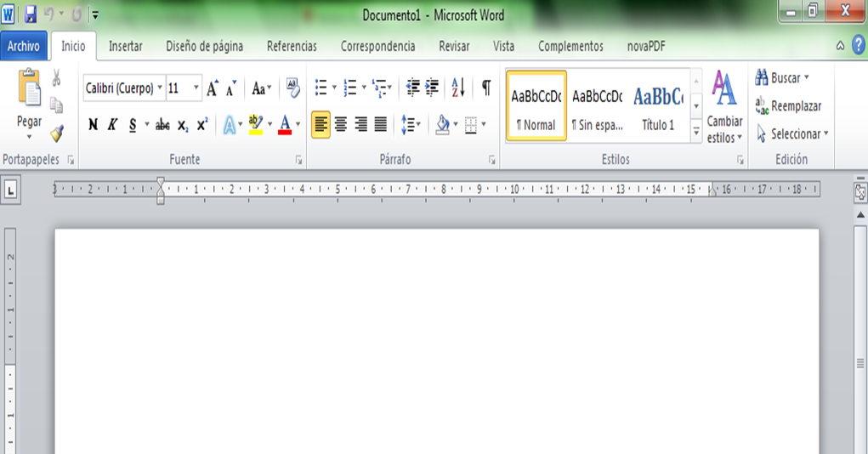
Task: Click the Cambiar estilos button
Action: pyautogui.click(x=724, y=108)
